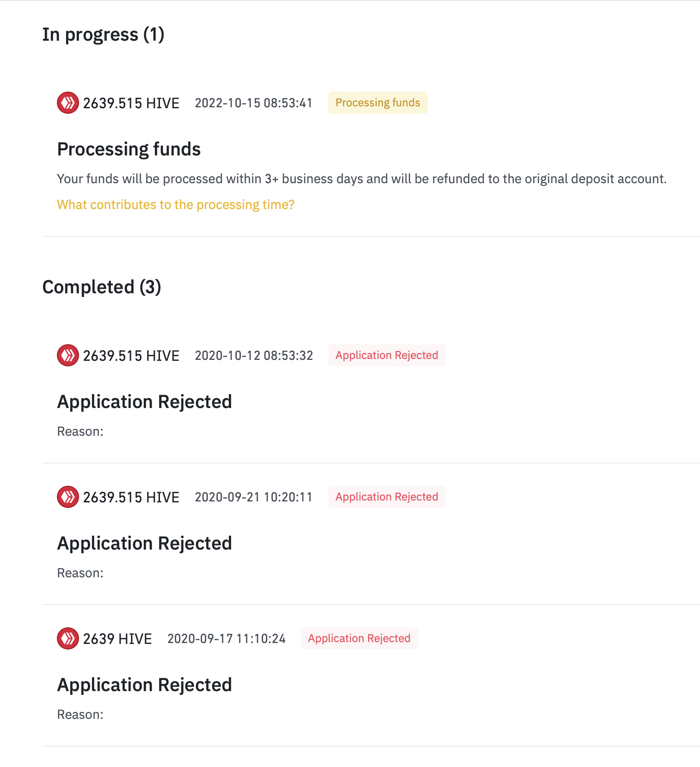Click the HIVE icon next to 2639 HIVE
700x767 pixels.
68,638
